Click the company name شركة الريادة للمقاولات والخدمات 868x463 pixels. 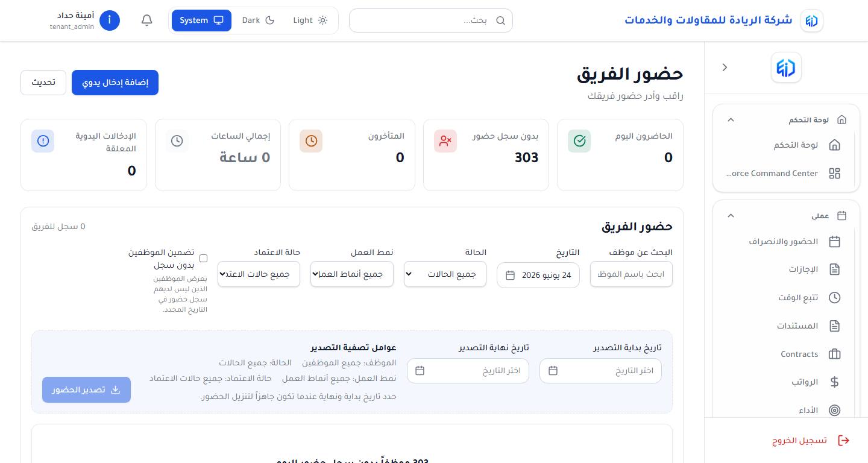708,20
